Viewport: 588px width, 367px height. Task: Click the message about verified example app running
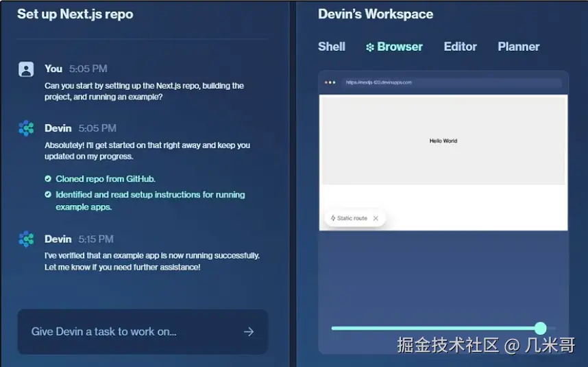click(x=152, y=261)
